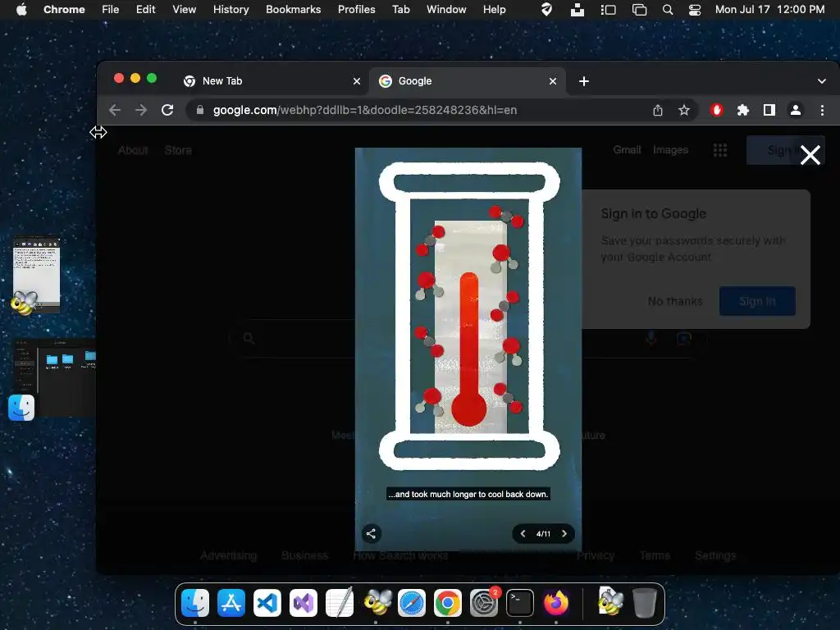Launch Firefox from the Dock
The width and height of the screenshot is (840, 630).
click(556, 603)
